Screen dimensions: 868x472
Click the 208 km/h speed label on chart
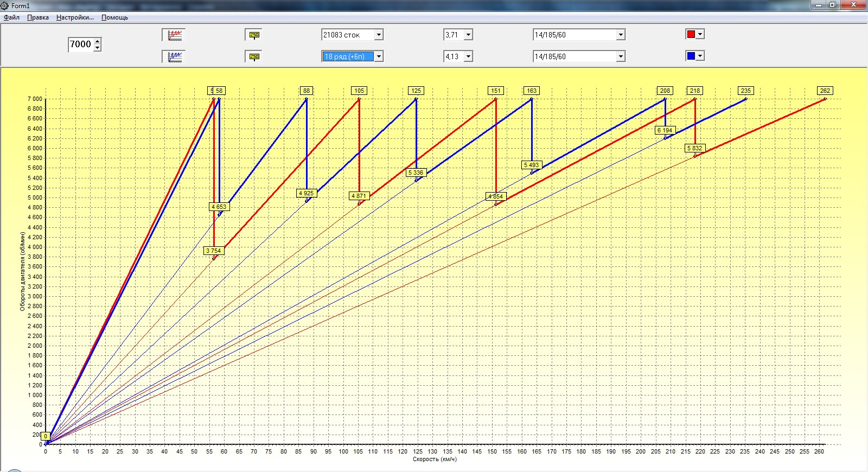tap(665, 91)
